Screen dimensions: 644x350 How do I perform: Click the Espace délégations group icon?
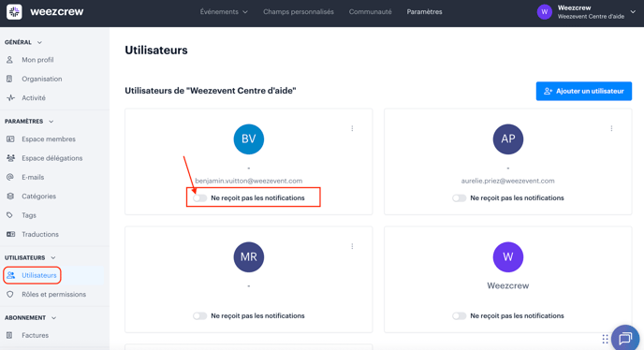point(10,158)
